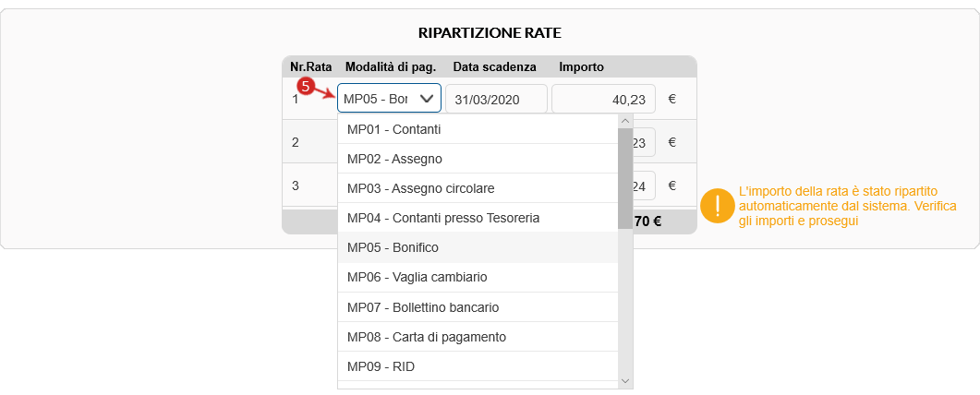Click the scrollbar up arrow in dropdown list

point(625,121)
